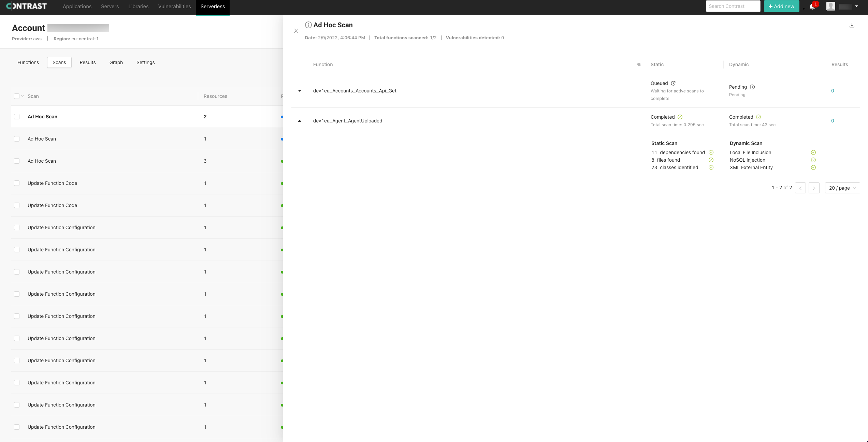Screen dimensions: 868x442
Task: Check the select-all checkbox in the Scan header
Action: pos(17,96)
